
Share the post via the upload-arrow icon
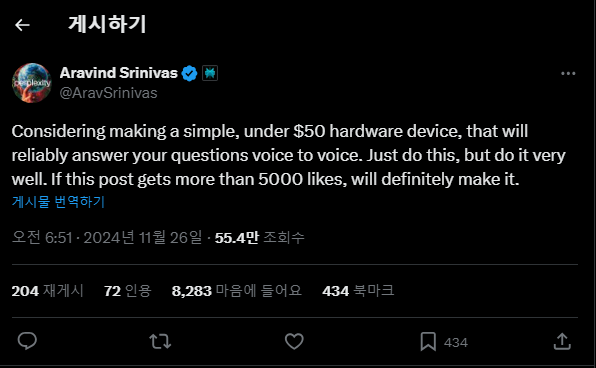[x=562, y=341]
